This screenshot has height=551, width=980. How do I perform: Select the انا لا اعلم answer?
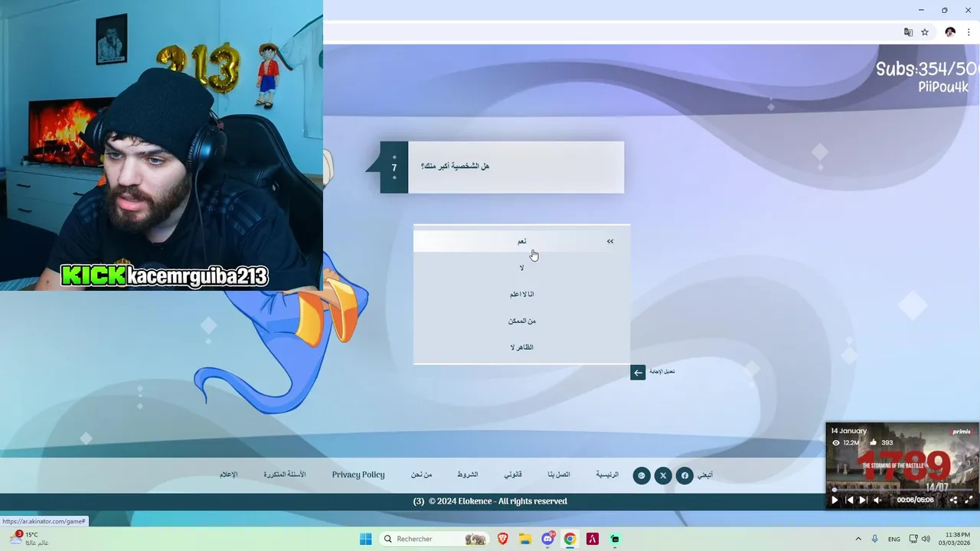click(x=521, y=295)
